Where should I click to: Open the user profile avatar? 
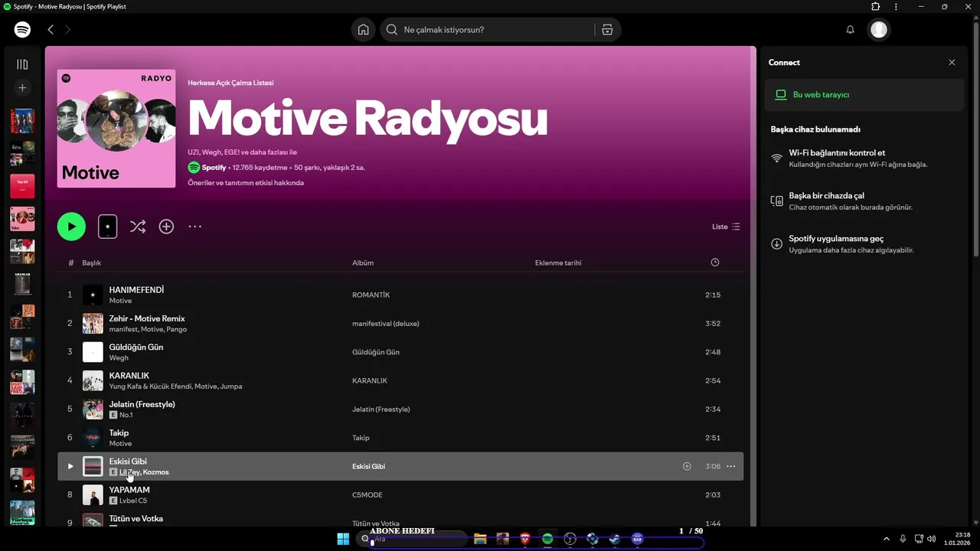(879, 29)
